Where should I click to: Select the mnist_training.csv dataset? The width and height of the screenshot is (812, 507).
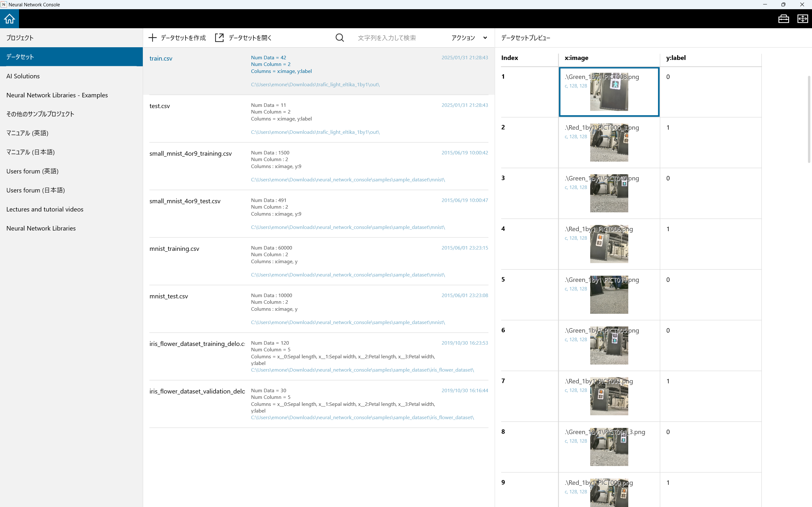click(174, 249)
